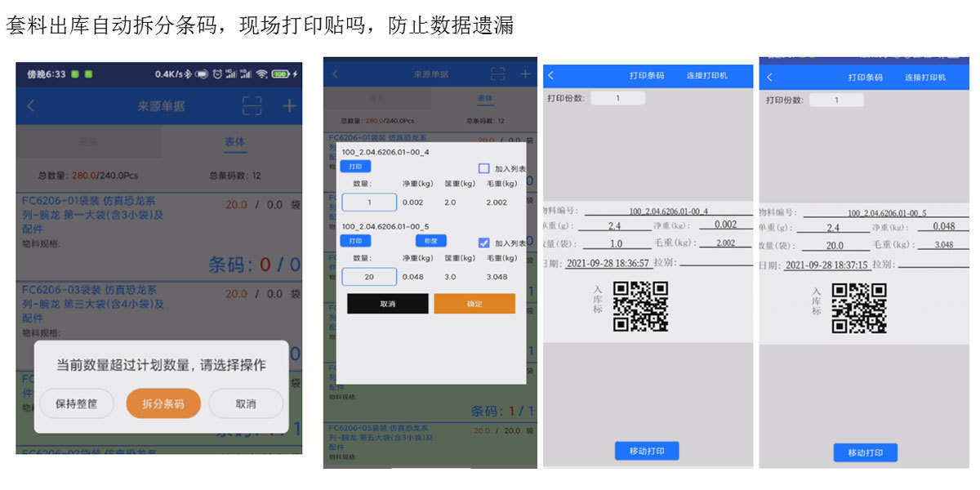Uncheck 加入列表 for barcode 100_2.04.6206.01-00_5

pyautogui.click(x=484, y=243)
